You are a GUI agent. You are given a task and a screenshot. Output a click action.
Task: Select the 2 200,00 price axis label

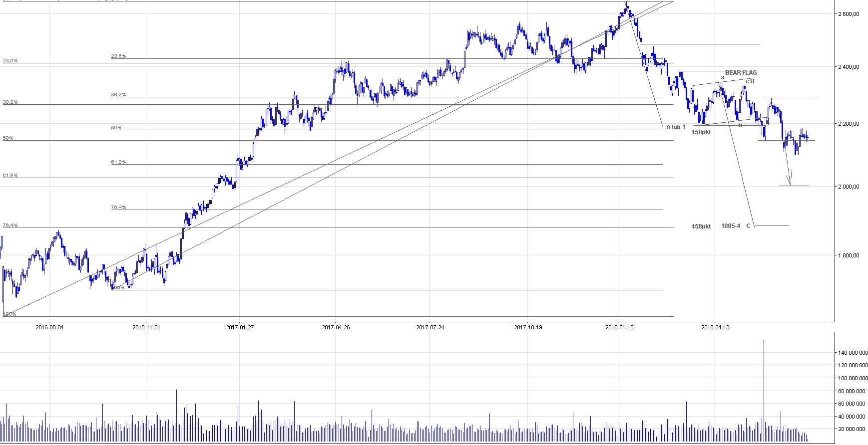click(848, 124)
